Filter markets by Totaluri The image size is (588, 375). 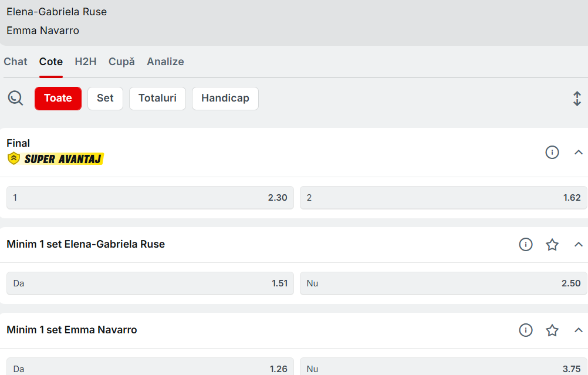[157, 99]
